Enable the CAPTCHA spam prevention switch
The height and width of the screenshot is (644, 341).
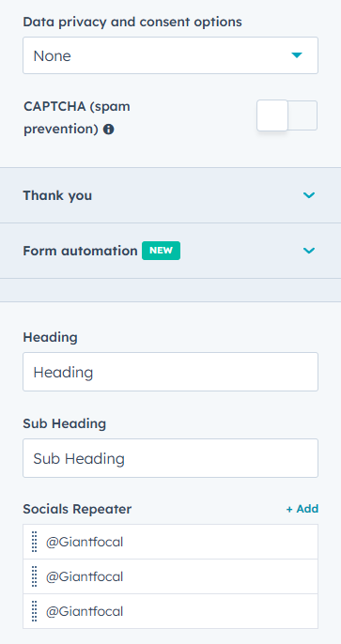pyautogui.click(x=287, y=115)
